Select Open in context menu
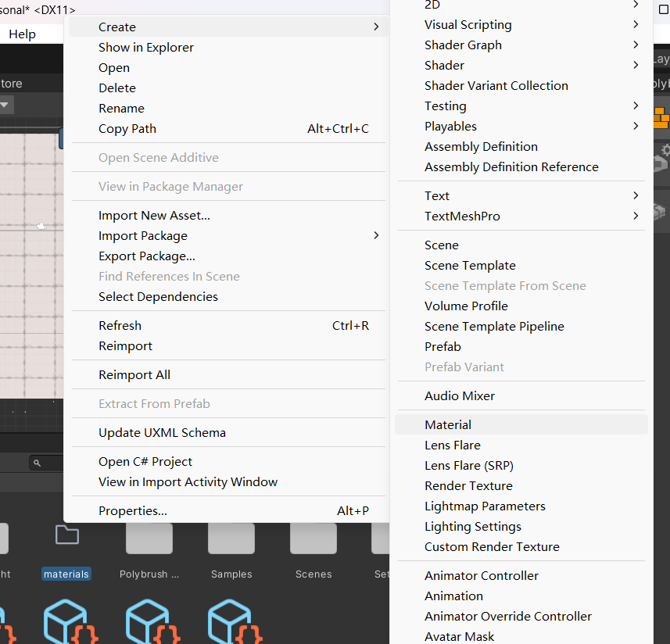Image resolution: width=670 pixels, height=644 pixels. 228,68
